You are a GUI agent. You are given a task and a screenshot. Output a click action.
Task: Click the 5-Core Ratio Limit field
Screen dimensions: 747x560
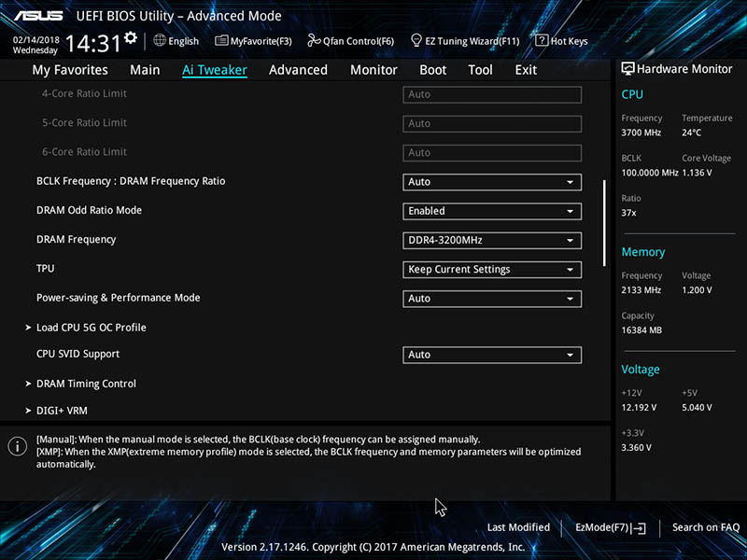coord(492,124)
